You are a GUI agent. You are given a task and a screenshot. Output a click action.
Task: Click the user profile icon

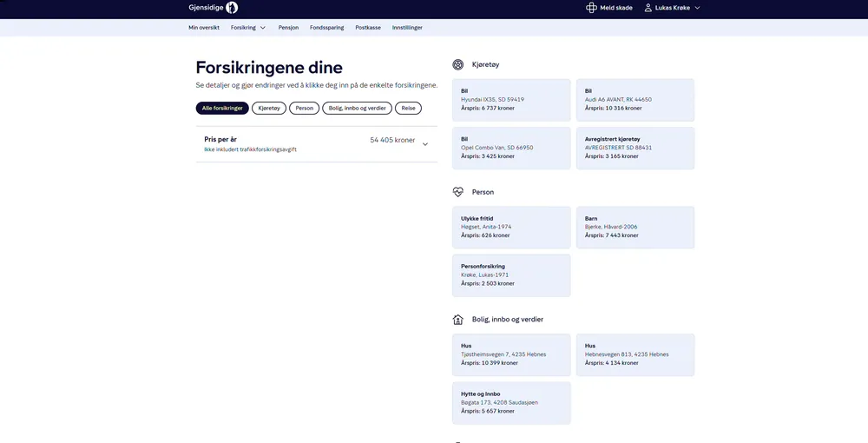[x=648, y=8]
